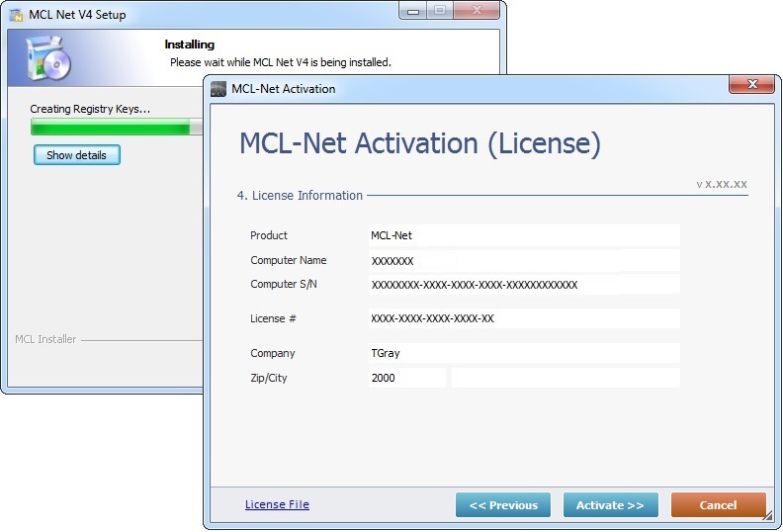This screenshot has height=532, width=783.
Task: Click the MCL Net V4 Setup title icon
Action: 17,15
